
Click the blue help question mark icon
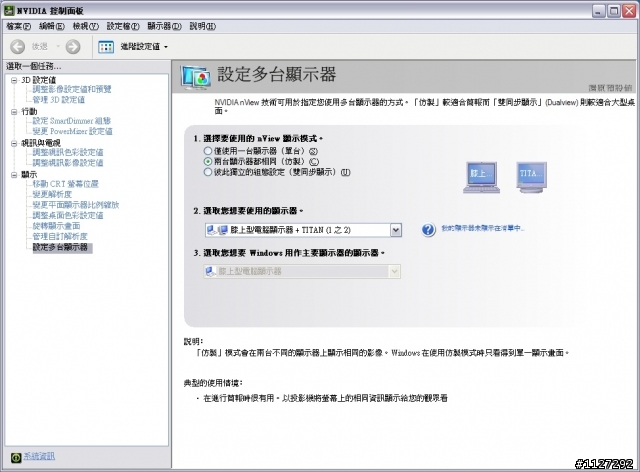coord(428,229)
